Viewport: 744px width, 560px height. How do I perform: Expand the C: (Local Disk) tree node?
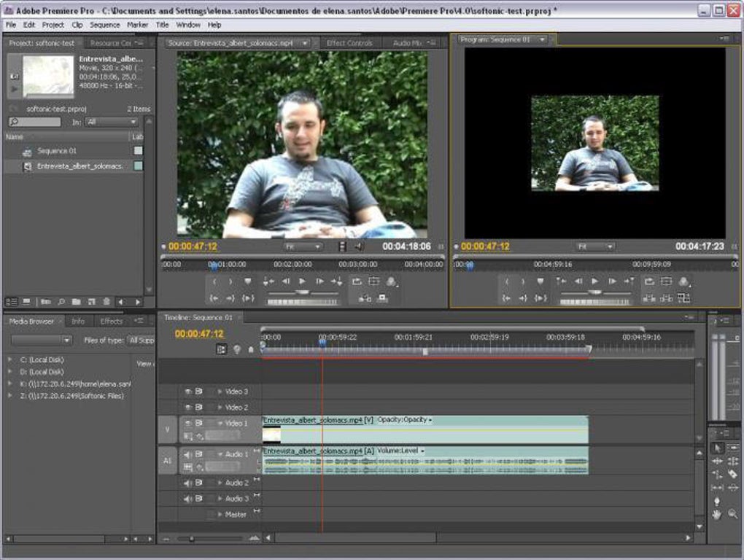(x=10, y=360)
